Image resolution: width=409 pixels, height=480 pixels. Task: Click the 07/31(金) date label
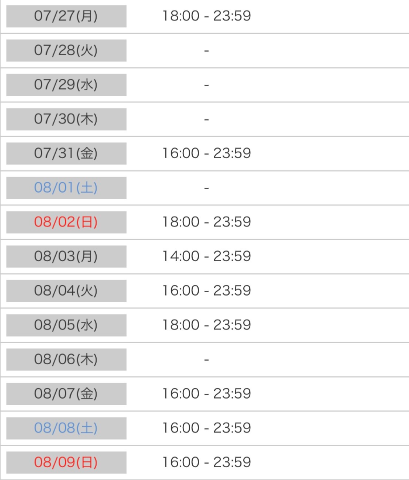click(66, 153)
